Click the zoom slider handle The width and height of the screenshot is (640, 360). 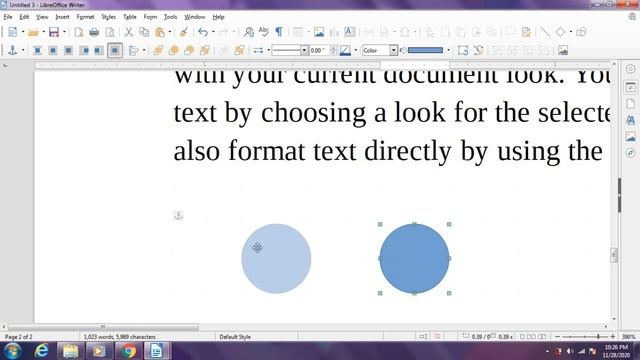[598, 337]
